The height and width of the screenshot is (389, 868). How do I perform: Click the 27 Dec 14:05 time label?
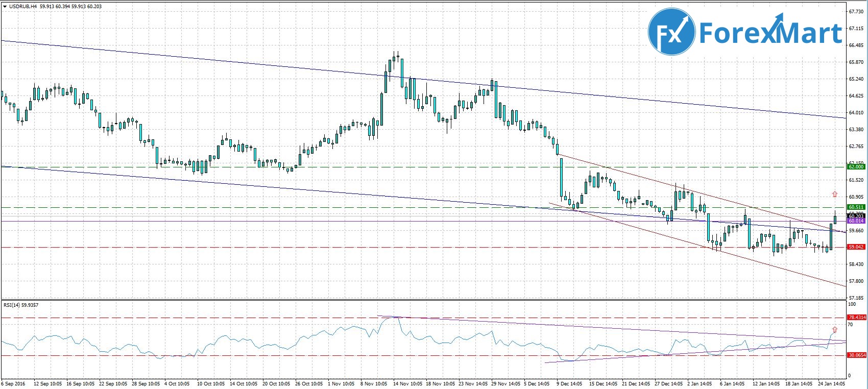coord(669,383)
